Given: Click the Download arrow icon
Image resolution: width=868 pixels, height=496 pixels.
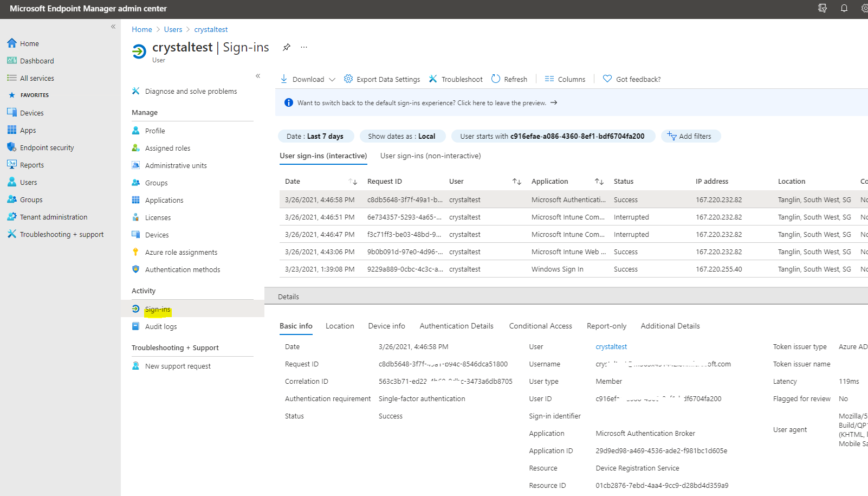Looking at the screenshot, I should [284, 79].
